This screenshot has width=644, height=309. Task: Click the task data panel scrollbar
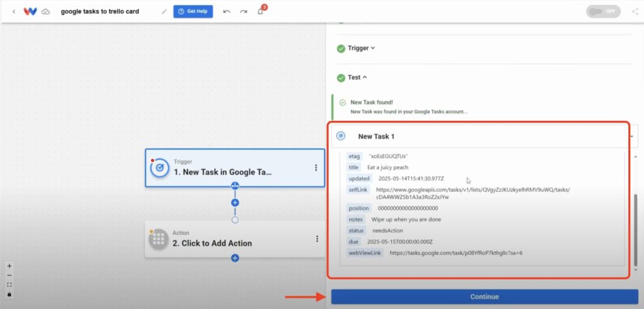[x=636, y=230]
